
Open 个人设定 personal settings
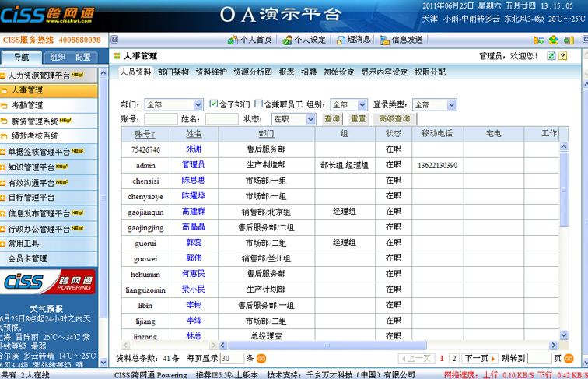[x=288, y=40]
